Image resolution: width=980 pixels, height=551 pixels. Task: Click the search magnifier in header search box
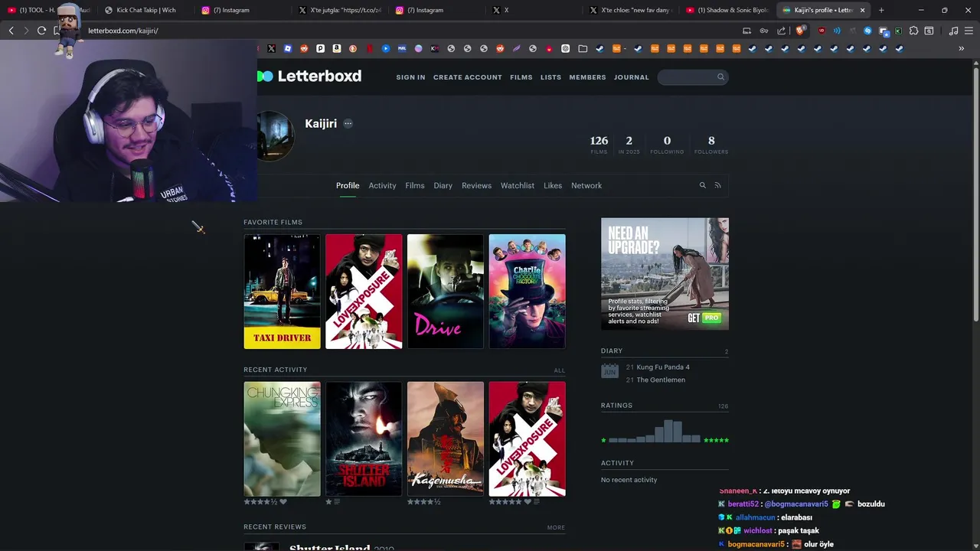(720, 77)
